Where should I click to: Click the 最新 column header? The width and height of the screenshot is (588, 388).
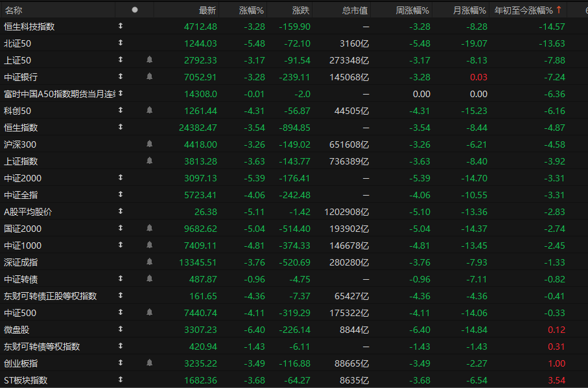pos(207,10)
